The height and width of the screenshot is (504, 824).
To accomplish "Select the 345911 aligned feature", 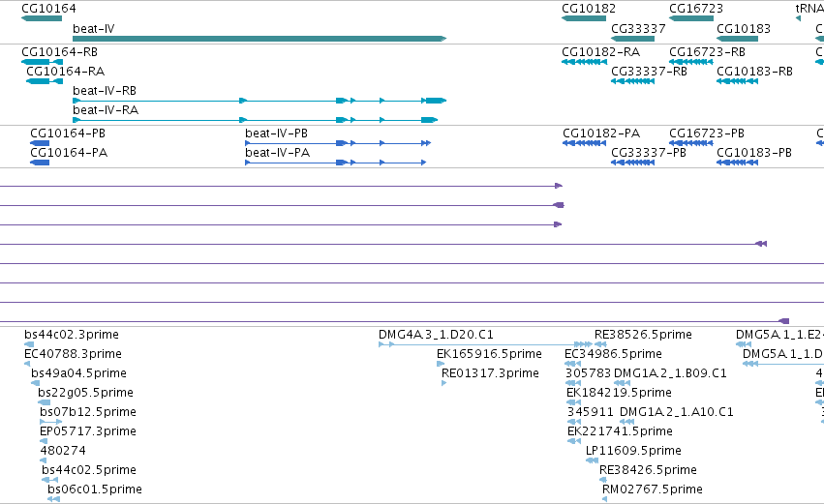I will tap(574, 422).
